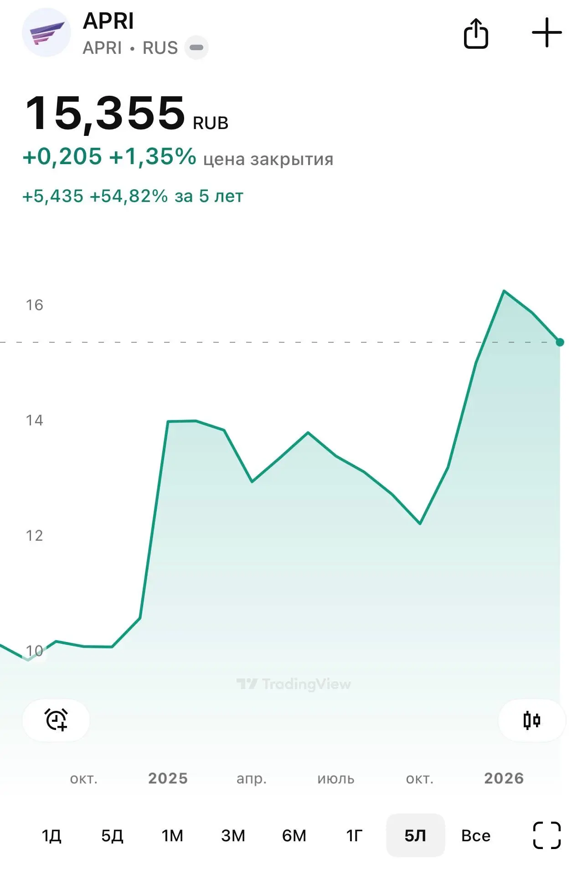
Task: Add APRI to watchlist with plus icon
Action: (x=547, y=33)
